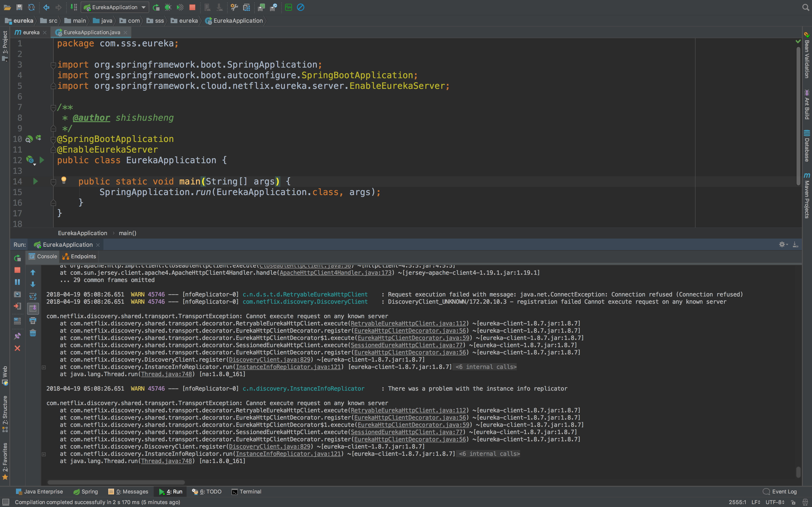Toggle Scroll to End in console
Screen dimensions: 812x507
pos(33,309)
